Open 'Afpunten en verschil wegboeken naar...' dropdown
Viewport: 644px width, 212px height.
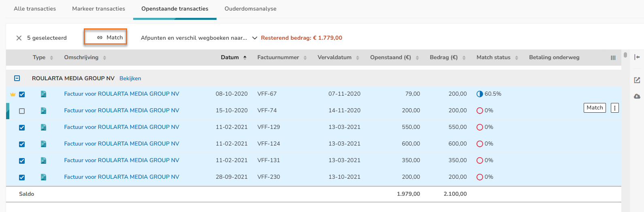(x=199, y=38)
